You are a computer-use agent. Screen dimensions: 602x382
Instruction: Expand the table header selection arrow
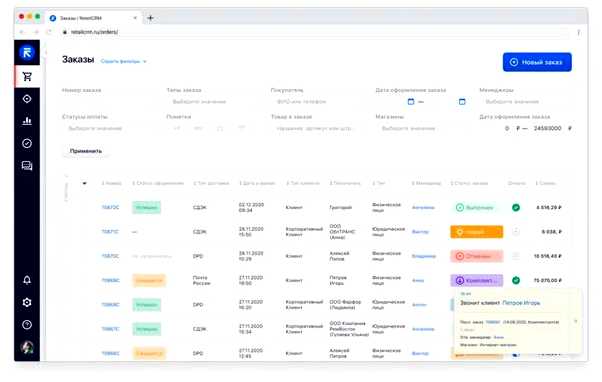click(x=84, y=184)
